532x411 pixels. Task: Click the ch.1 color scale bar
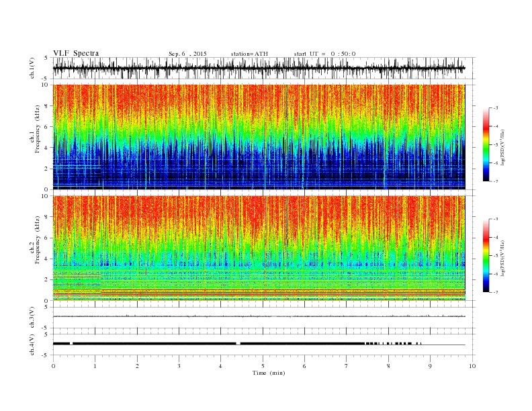tap(486, 144)
